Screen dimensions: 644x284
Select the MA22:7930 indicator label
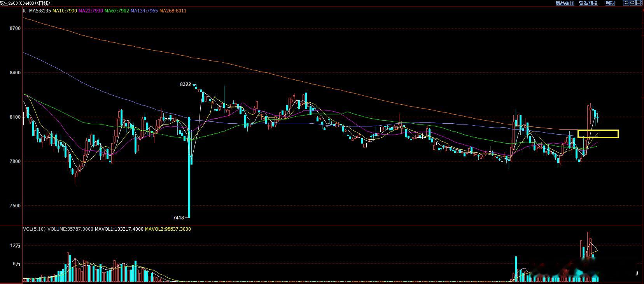click(91, 11)
